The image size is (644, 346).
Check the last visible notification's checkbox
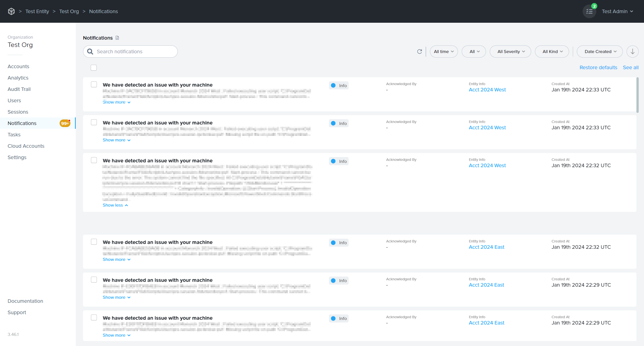(x=94, y=317)
